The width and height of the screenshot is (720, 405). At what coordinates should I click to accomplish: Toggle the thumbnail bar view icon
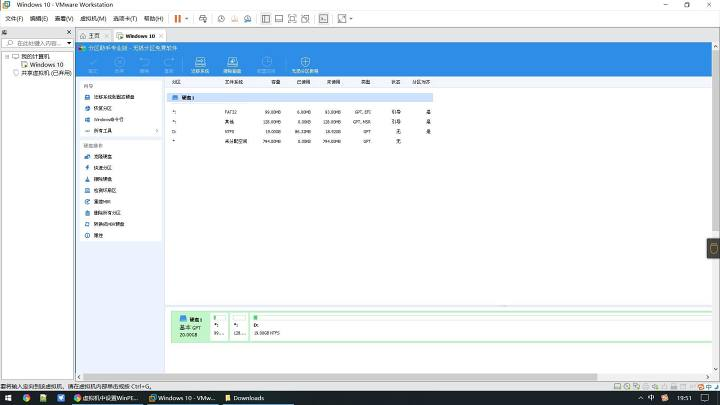(279, 19)
